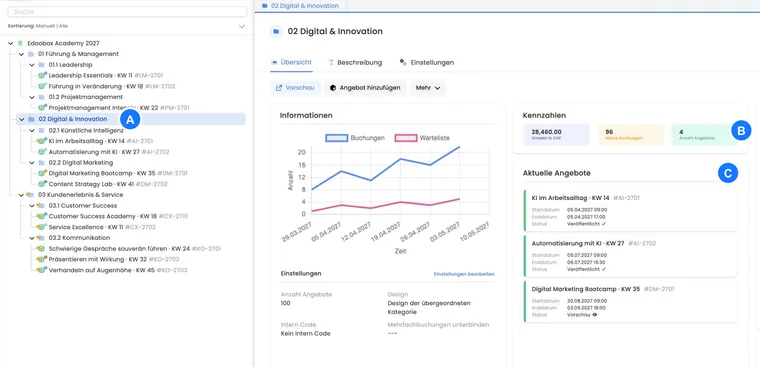760x367 pixels.
Task: Click offer icon of Digital Marketing Bootcamp tree row
Action: pos(42,173)
